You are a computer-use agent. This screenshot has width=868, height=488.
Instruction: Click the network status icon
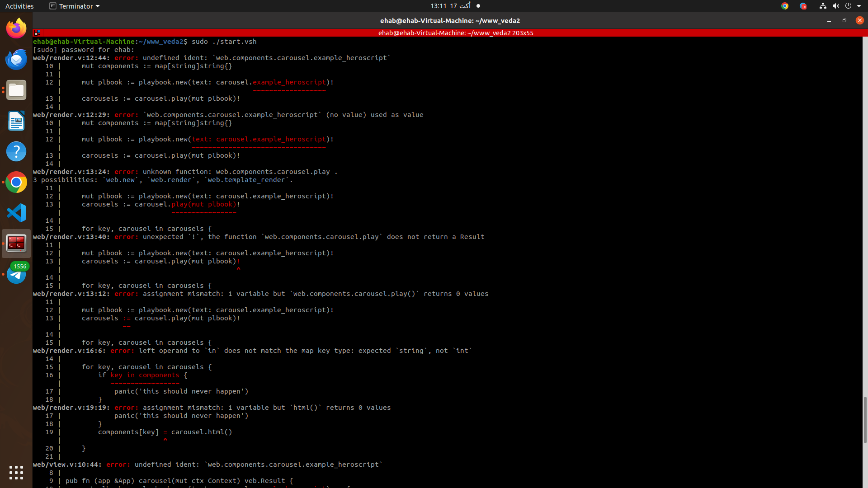823,6
